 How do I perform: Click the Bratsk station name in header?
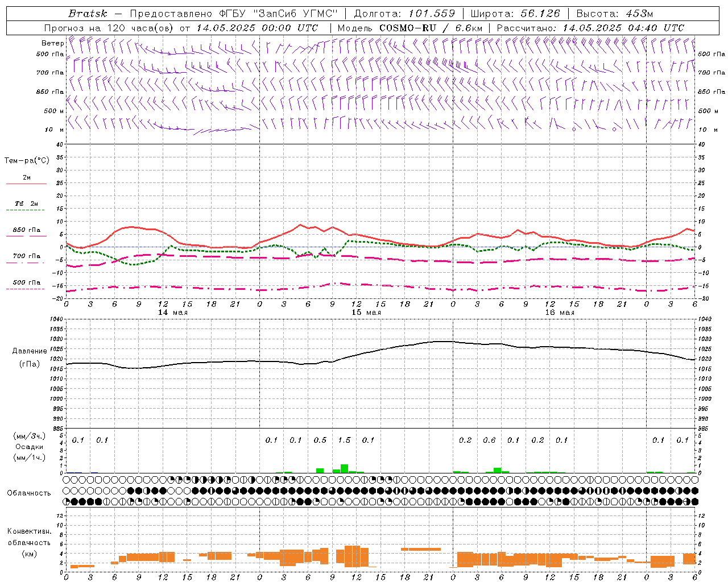pos(88,14)
